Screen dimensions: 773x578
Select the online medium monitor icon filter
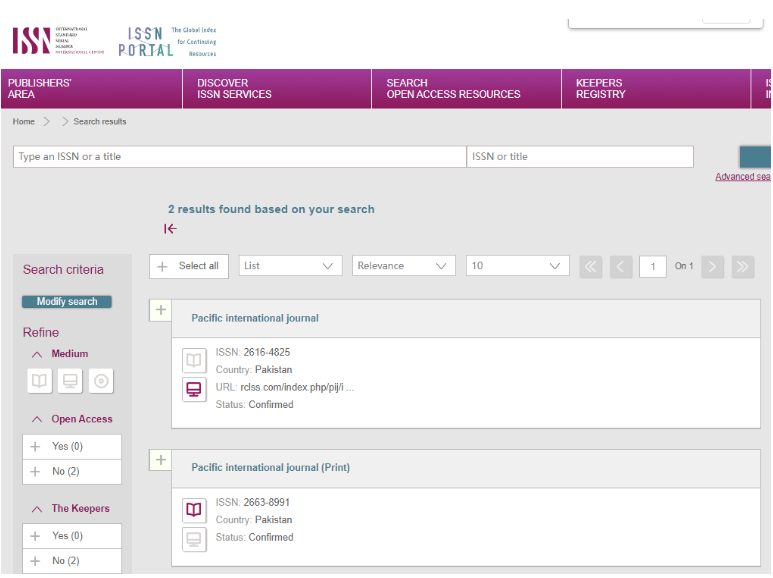70,381
